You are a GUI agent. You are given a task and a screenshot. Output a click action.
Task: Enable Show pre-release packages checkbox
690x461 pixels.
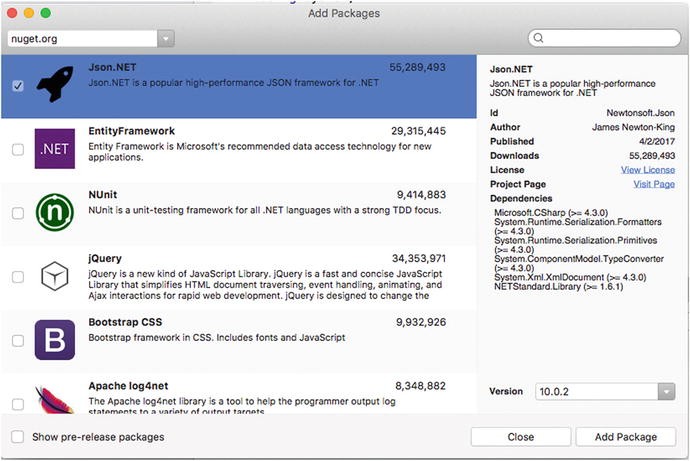tap(18, 437)
